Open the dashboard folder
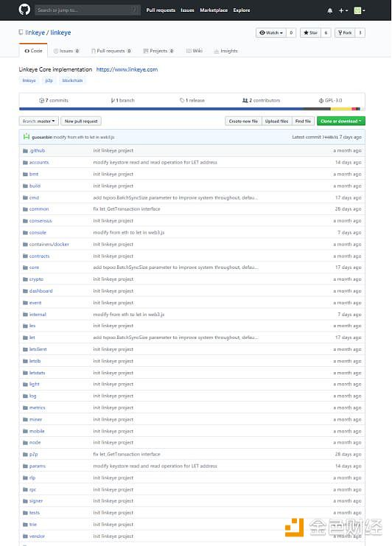This screenshot has height=546, width=392. (41, 291)
